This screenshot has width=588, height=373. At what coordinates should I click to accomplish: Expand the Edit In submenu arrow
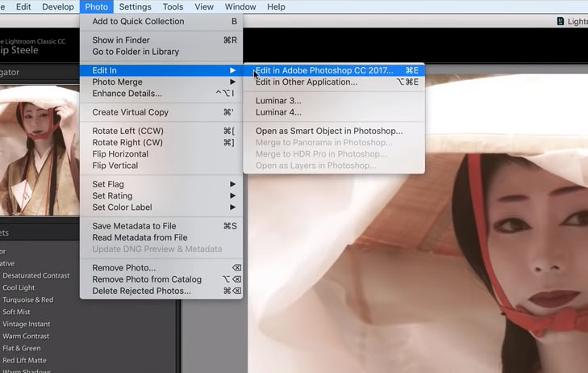(232, 70)
